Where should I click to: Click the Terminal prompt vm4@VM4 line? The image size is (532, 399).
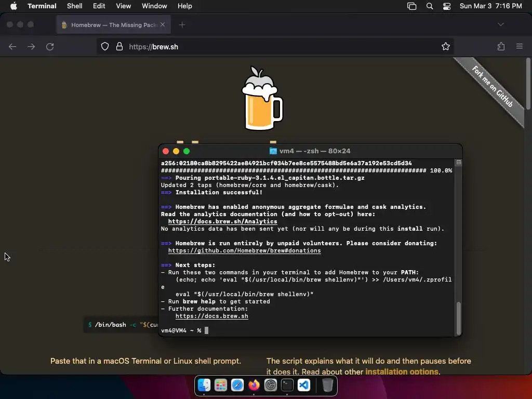click(x=185, y=330)
